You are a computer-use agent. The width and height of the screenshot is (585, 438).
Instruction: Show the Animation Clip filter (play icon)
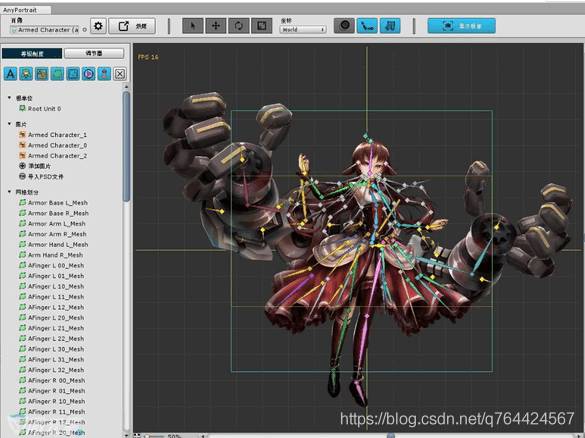pyautogui.click(x=88, y=74)
